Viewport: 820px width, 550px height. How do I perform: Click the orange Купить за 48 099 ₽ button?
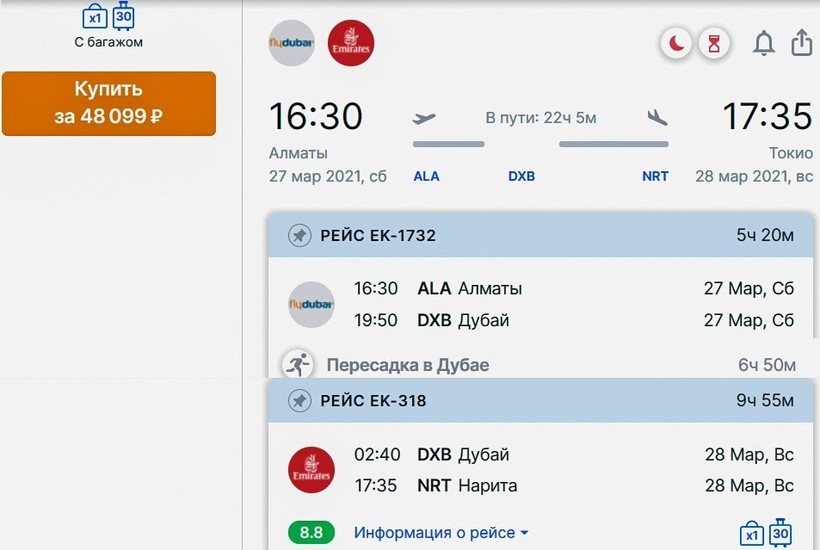point(108,103)
